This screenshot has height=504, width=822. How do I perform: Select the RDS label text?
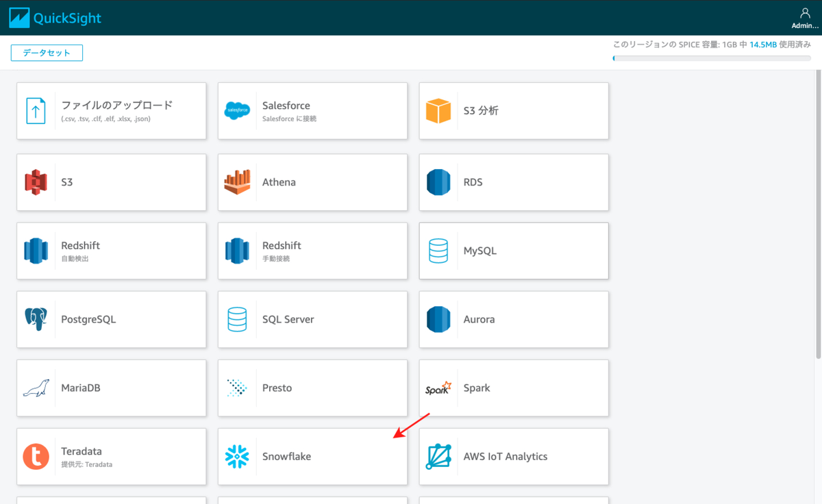pos(473,182)
